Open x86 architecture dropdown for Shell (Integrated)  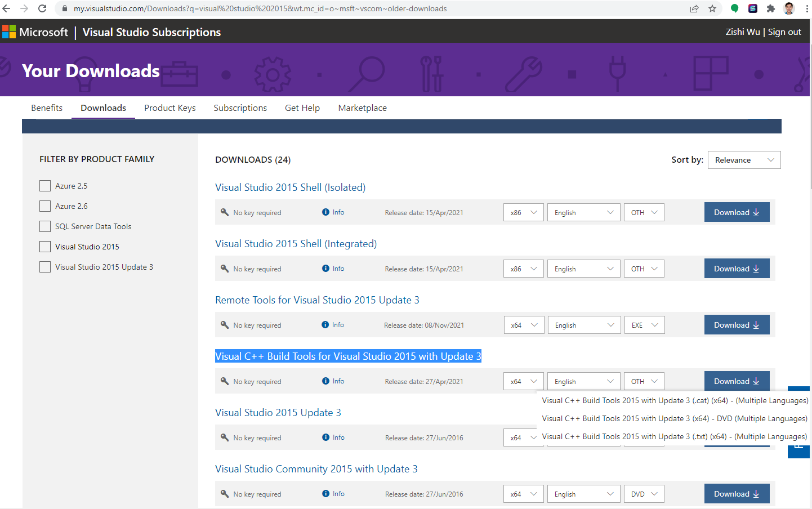[x=524, y=269]
